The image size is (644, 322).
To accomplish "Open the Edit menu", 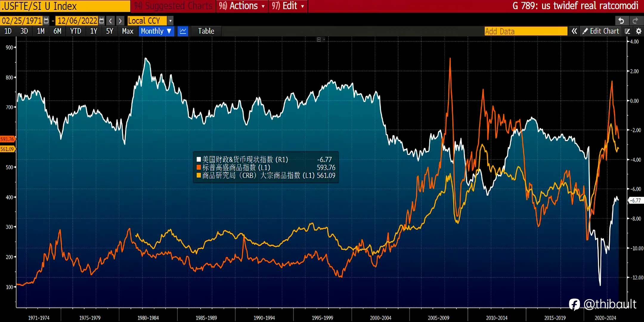I will 288,6.
